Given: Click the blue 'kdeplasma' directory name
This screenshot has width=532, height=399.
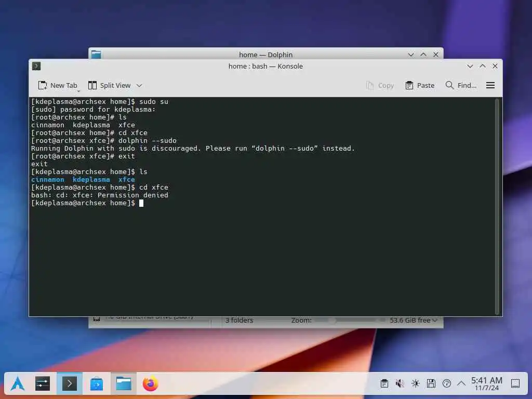Looking at the screenshot, I should tap(91, 179).
